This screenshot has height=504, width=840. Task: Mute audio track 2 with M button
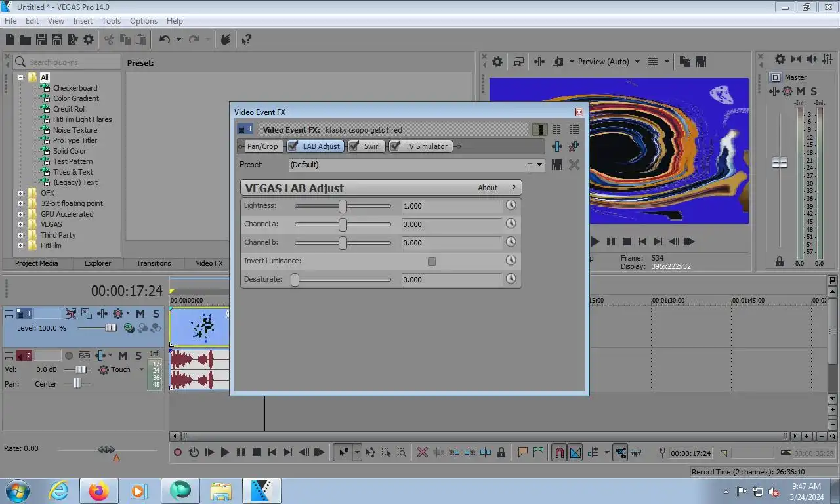(123, 356)
